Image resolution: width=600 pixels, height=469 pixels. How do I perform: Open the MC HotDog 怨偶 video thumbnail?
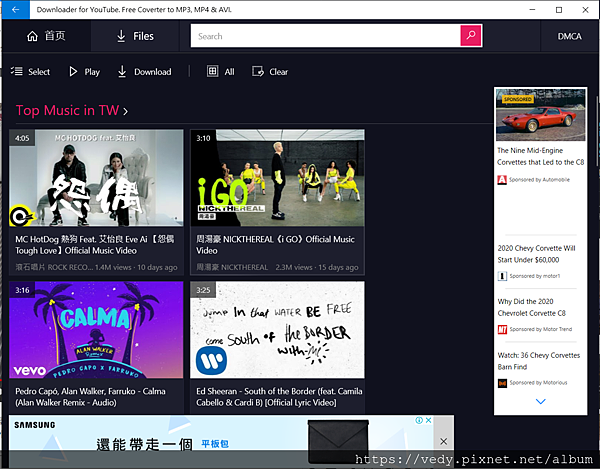pyautogui.click(x=96, y=178)
